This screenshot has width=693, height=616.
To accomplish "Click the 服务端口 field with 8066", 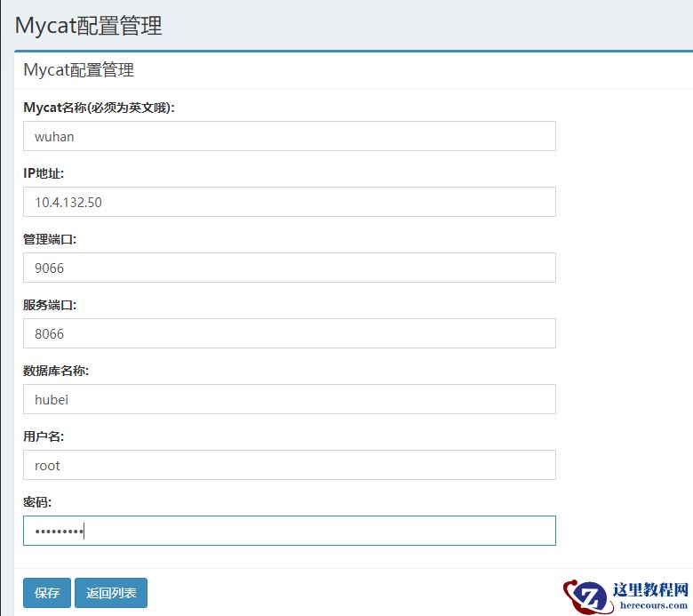I will tap(290, 333).
